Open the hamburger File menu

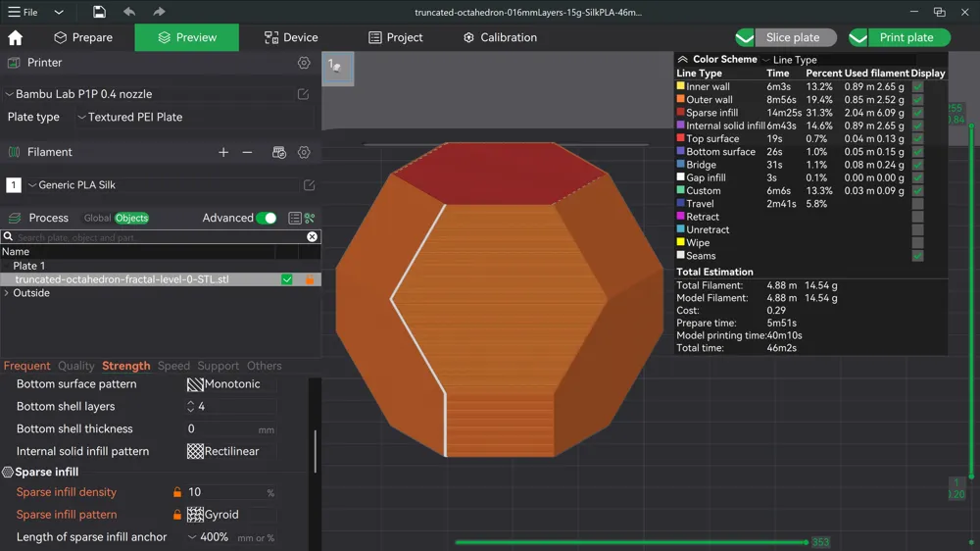point(23,12)
